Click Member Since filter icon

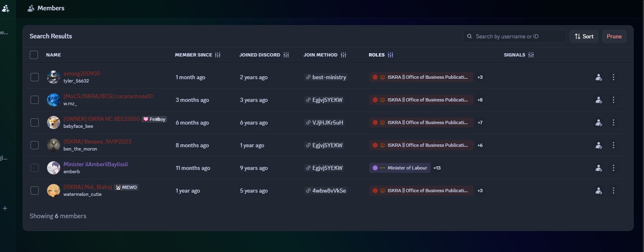click(218, 55)
